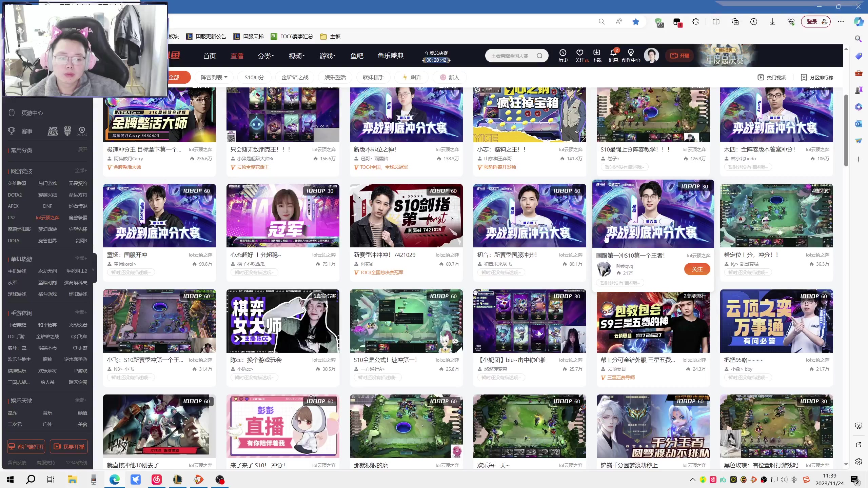The width and height of the screenshot is (868, 488).
Task: Open sidebar settings gear icon
Action: point(859,462)
